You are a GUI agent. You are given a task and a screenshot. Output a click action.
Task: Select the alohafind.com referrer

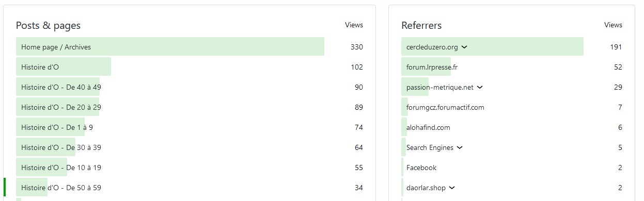428,127
